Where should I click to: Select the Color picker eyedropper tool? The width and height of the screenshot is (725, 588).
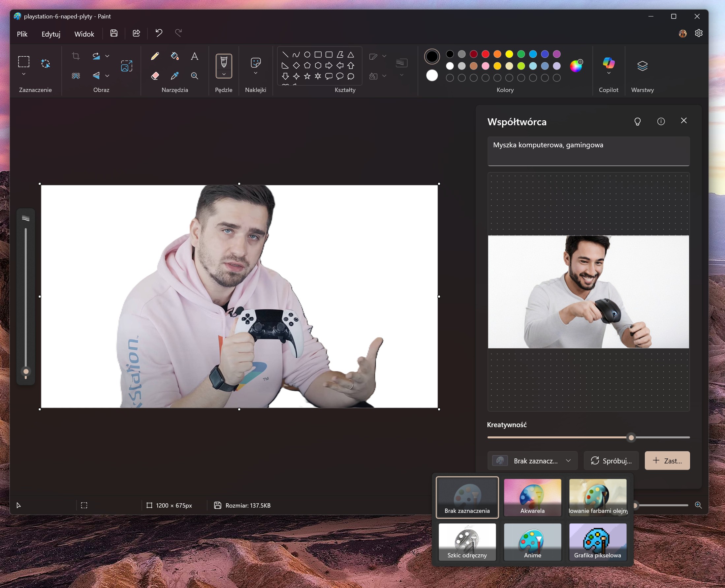tap(174, 75)
